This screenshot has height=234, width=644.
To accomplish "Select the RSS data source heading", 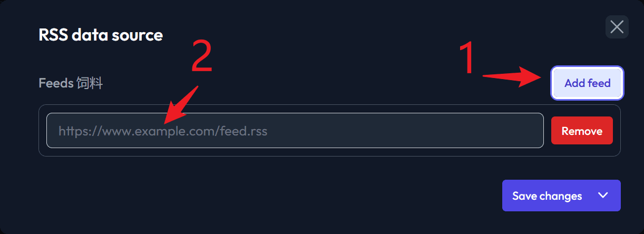I will 101,35.
